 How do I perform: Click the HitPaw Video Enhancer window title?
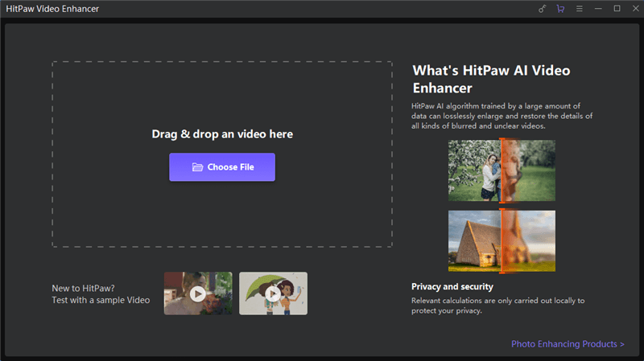(x=52, y=9)
